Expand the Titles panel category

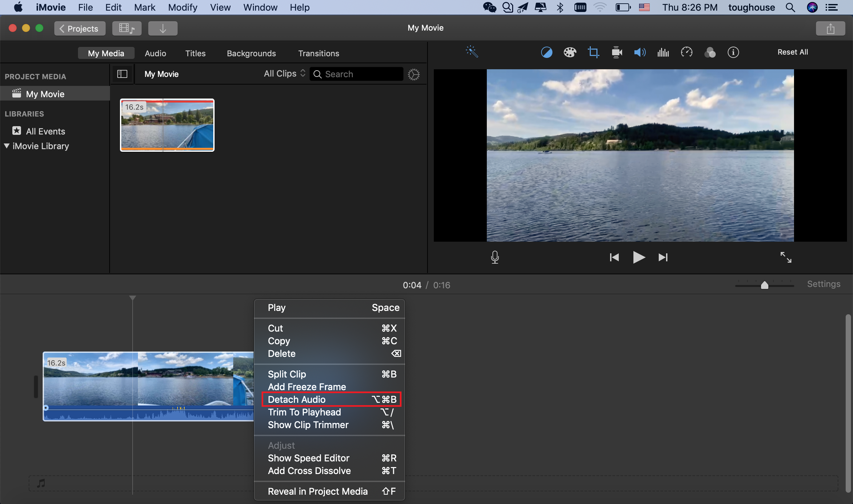pos(195,53)
